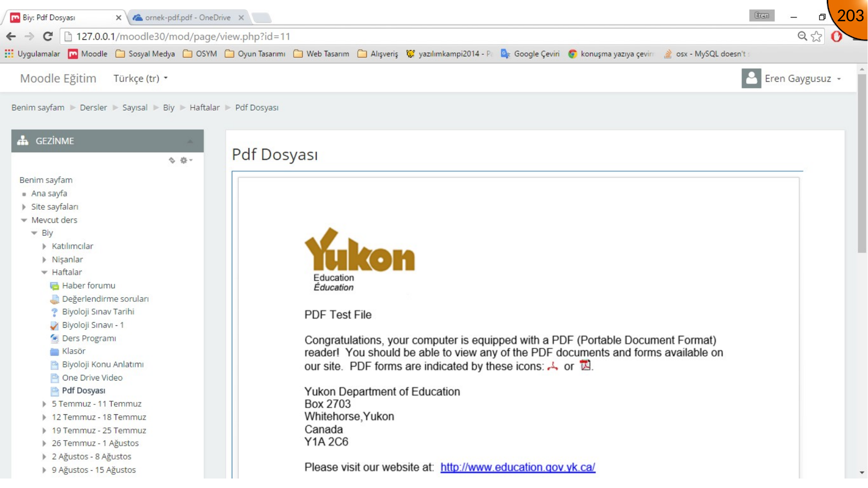Image resolution: width=868 pixels, height=488 pixels.
Task: Open Biyoloji Sınavı - 1 quiz
Action: point(93,325)
